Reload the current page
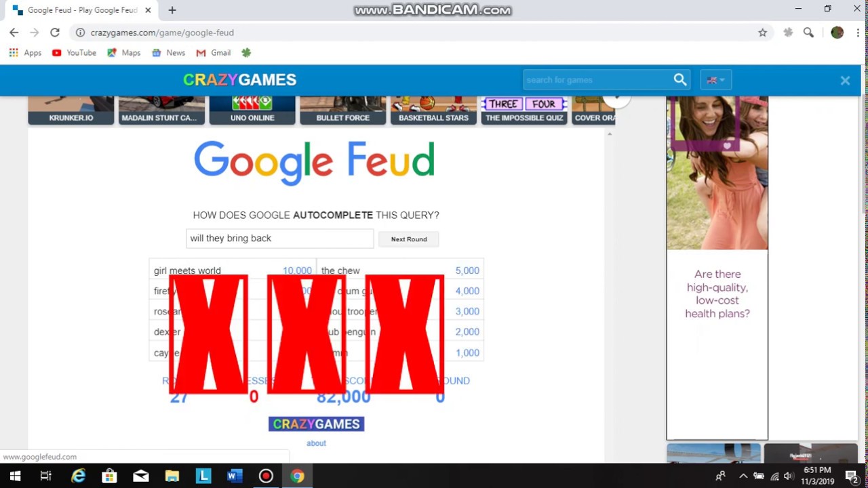868x488 pixels. pyautogui.click(x=55, y=33)
